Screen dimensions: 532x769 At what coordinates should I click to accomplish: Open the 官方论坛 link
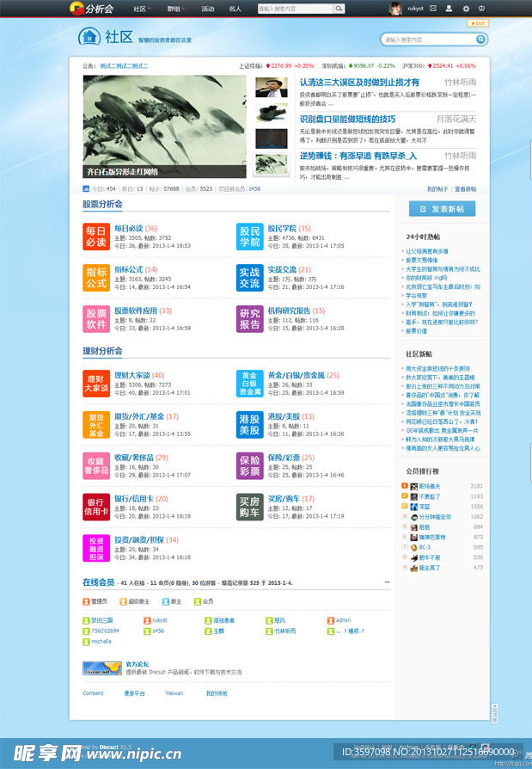coord(138,663)
